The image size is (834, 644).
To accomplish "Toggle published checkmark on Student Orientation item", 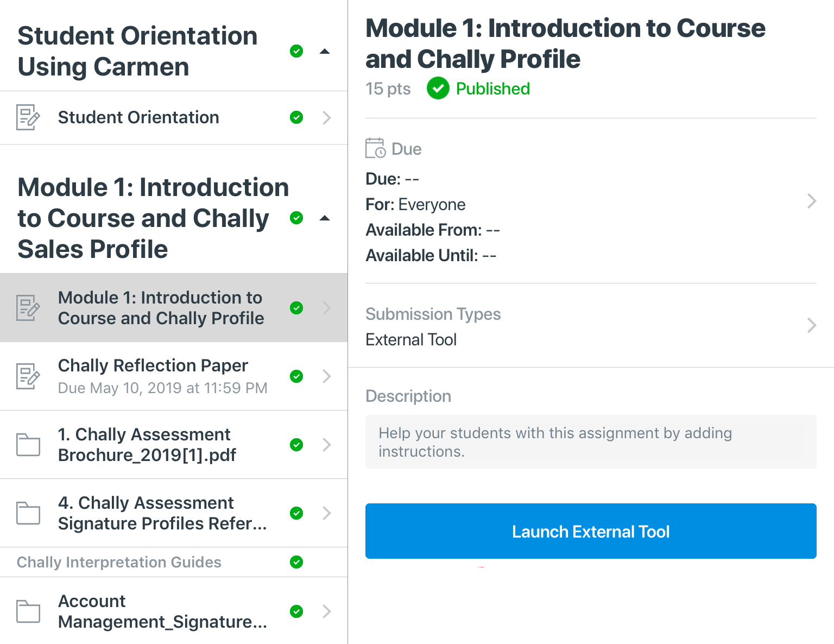I will 296,117.
